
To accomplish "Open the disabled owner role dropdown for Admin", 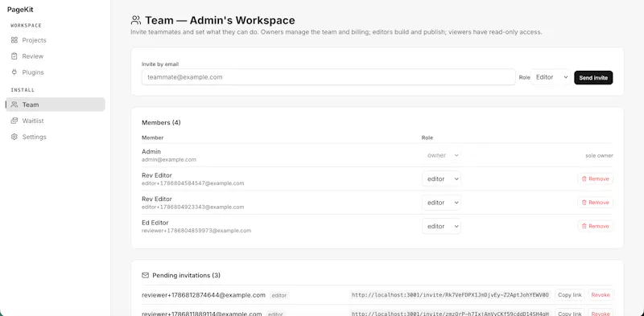I will [x=441, y=155].
